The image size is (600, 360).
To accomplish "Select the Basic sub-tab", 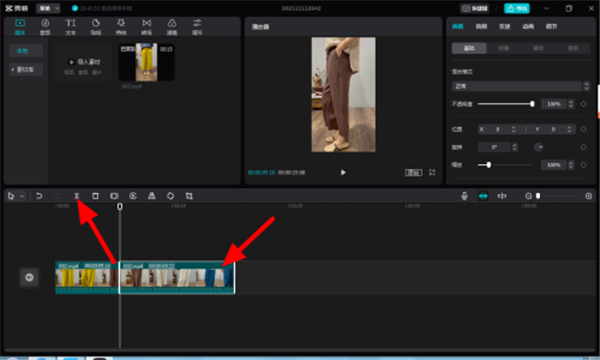I will point(469,48).
